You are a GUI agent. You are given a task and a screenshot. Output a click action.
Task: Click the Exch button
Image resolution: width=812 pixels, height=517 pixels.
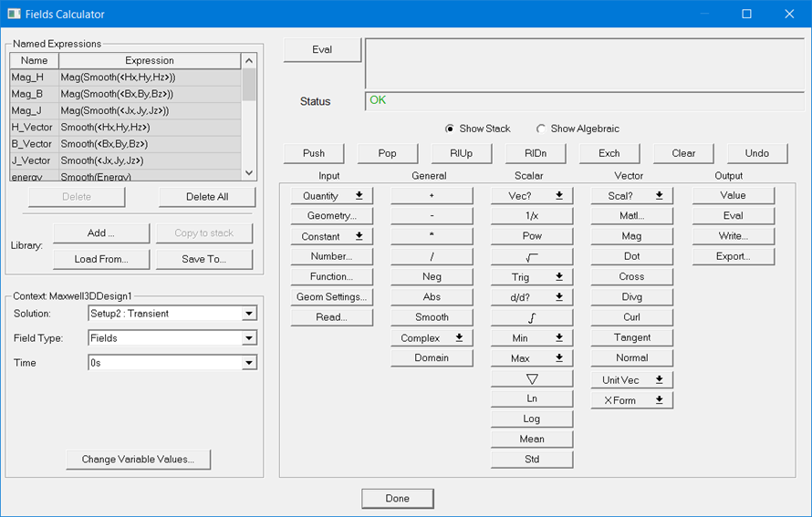point(609,153)
